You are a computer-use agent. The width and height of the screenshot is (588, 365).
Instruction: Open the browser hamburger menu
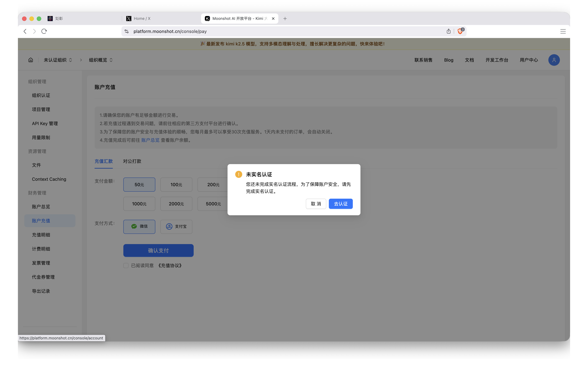(x=563, y=31)
